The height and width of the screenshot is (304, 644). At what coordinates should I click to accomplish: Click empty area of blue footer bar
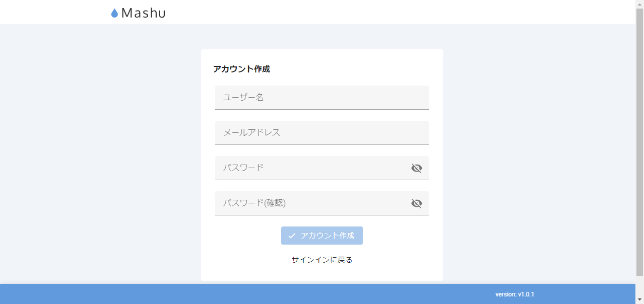[x=252, y=294]
